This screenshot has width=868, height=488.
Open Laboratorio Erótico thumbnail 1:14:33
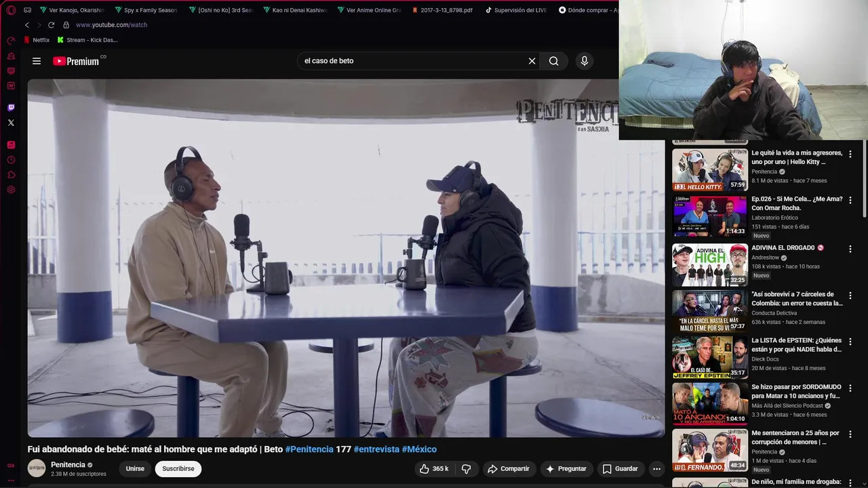pos(710,216)
